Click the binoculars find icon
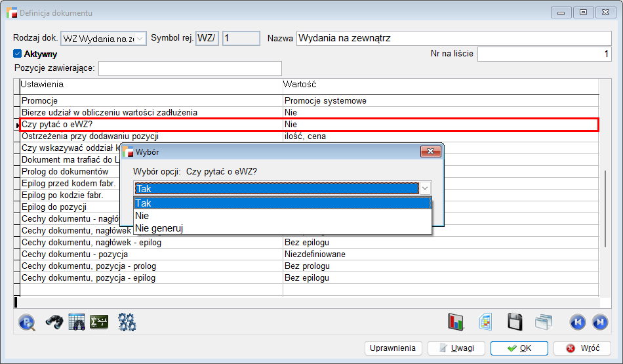Image resolution: width=623 pixels, height=364 pixels. 54,322
